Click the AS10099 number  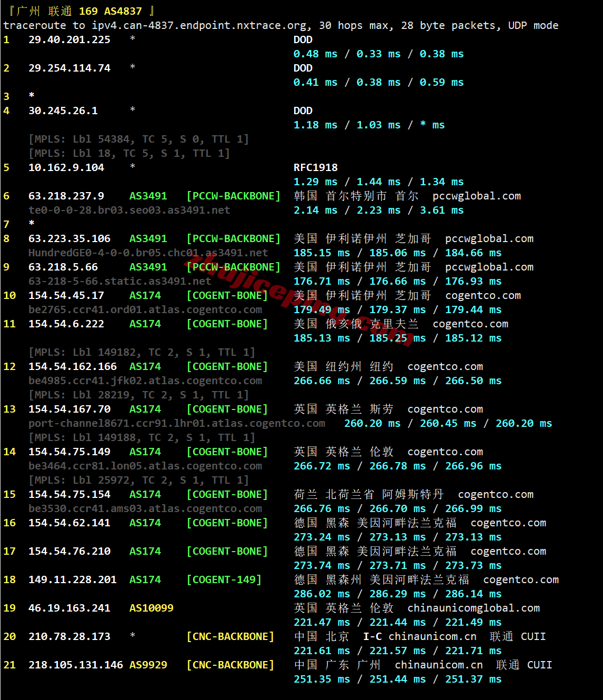point(152,608)
